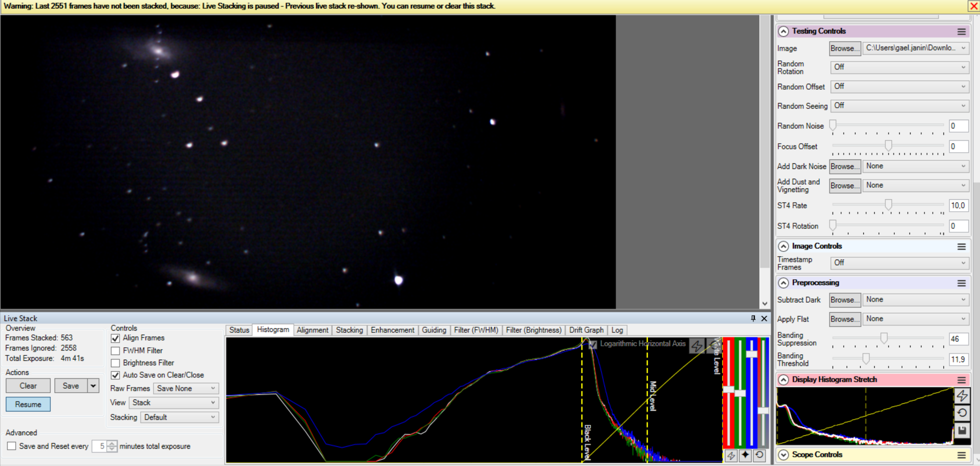Click auto-stretch lightning icon in Display Histogram Stretch
Viewport: 980px width, 466px height.
click(x=962, y=396)
